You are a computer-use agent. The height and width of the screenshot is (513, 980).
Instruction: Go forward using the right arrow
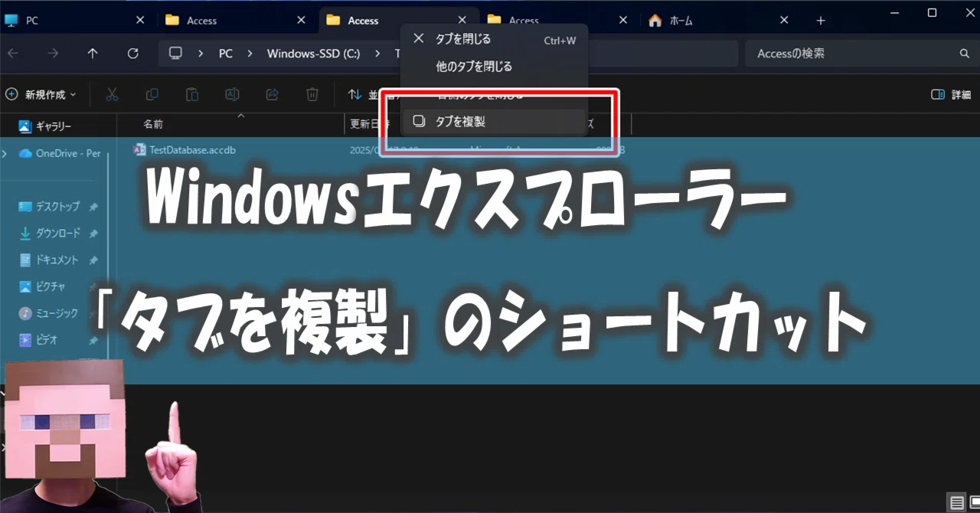coord(53,54)
